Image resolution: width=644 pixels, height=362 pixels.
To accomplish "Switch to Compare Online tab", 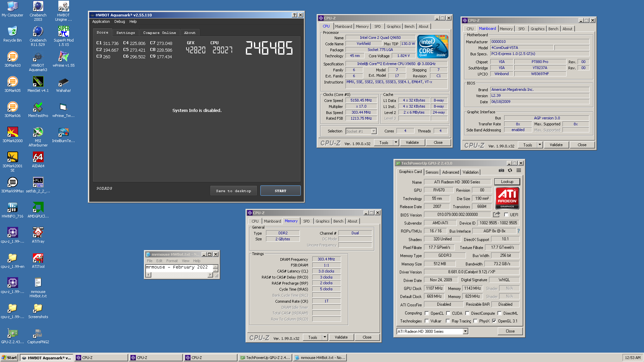I will tap(159, 33).
